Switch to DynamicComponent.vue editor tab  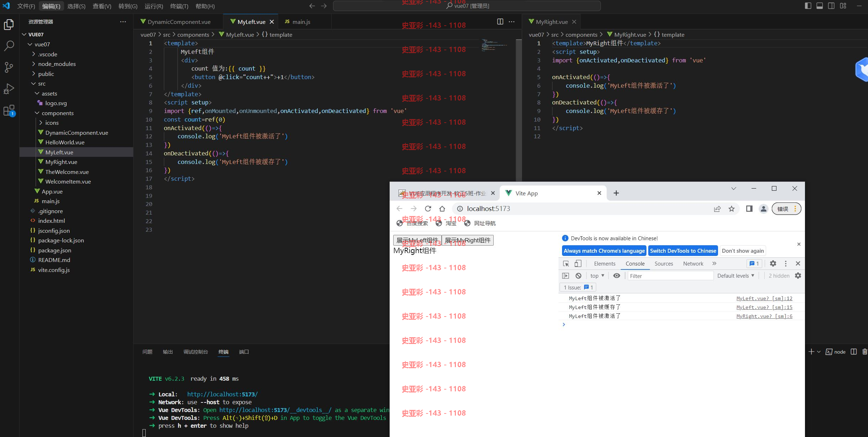tap(179, 22)
